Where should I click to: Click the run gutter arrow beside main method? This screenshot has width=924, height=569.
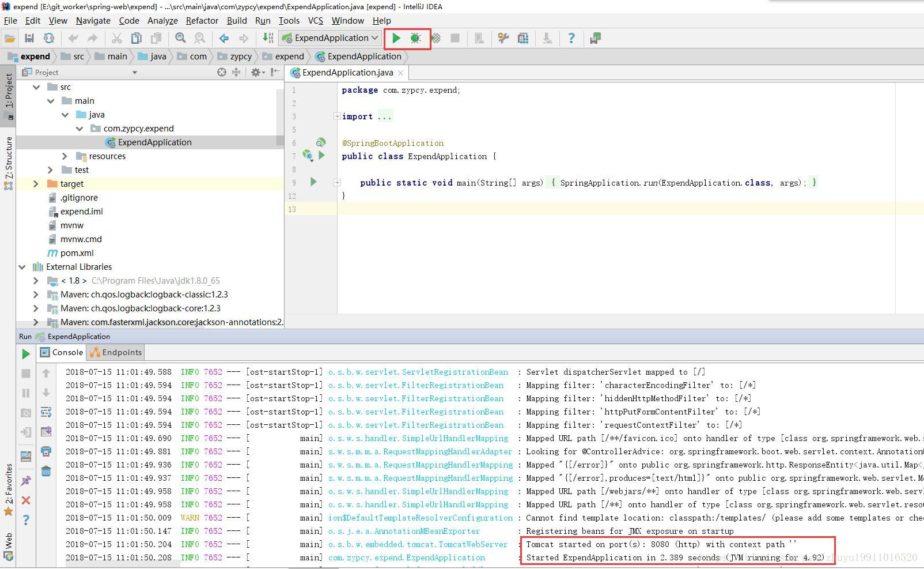pos(313,182)
